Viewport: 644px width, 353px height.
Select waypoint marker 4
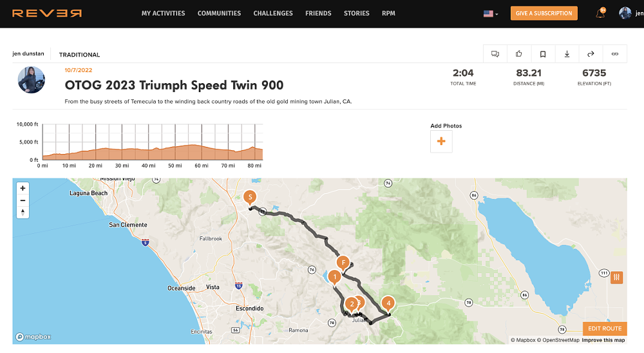tap(388, 303)
